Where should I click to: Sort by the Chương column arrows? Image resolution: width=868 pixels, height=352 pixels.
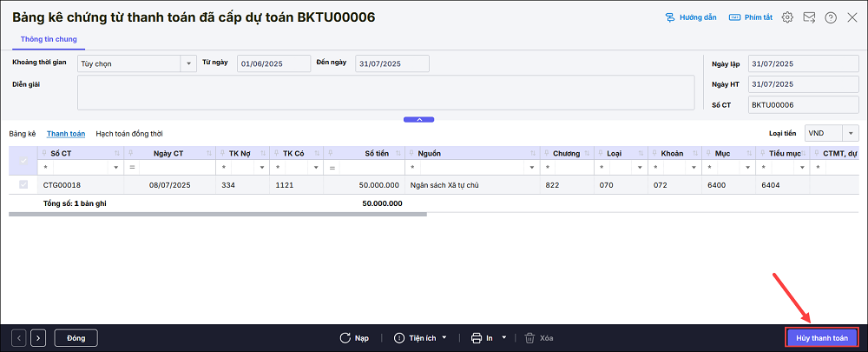coord(587,153)
